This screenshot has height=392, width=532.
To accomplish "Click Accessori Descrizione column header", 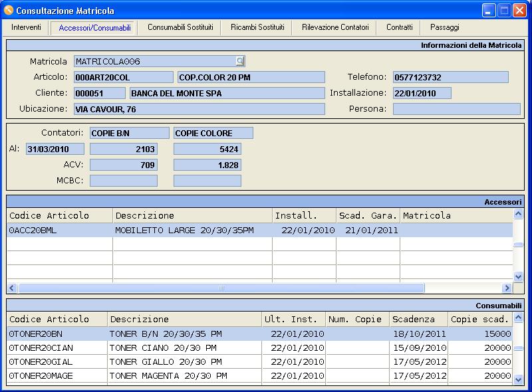I will pyautogui.click(x=193, y=216).
